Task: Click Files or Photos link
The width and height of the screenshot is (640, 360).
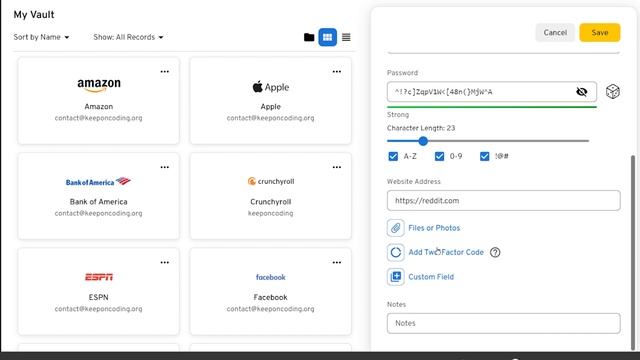Action: pos(434,228)
